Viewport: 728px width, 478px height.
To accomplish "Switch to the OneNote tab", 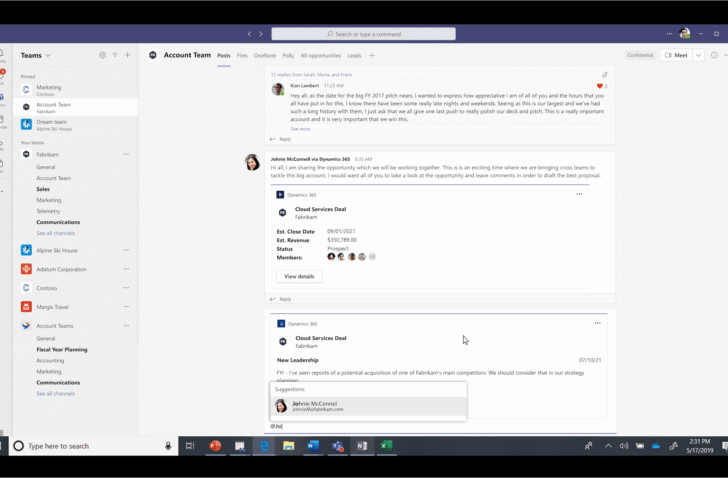I will (265, 56).
